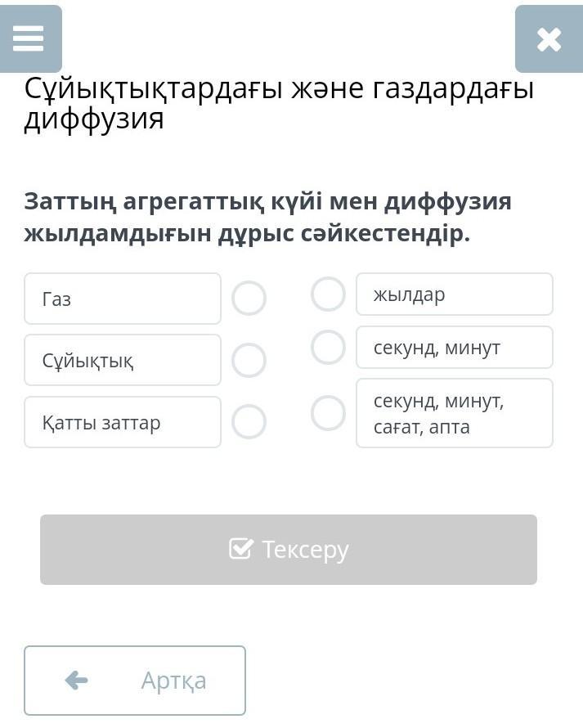
Task: Select the radio circle next to Сұйықтық
Action: click(249, 360)
